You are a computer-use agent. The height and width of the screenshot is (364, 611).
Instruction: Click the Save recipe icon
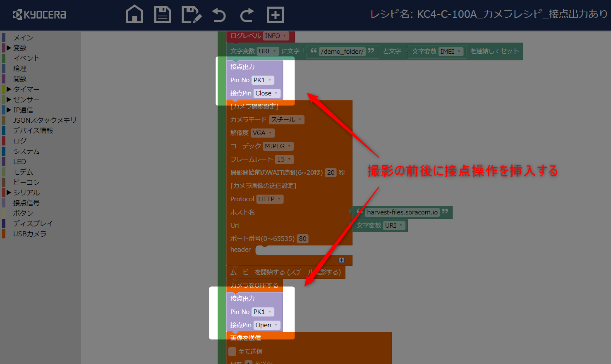click(162, 14)
